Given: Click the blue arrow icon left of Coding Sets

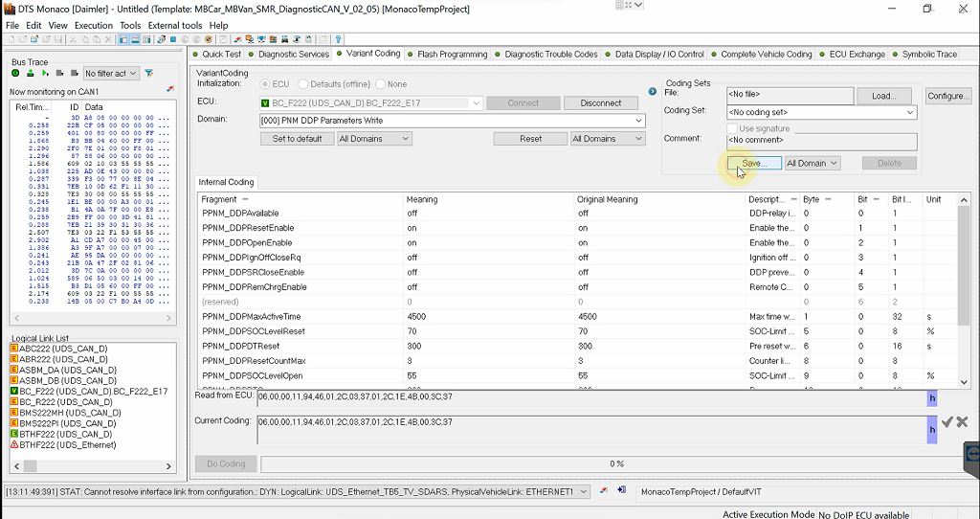Looking at the screenshot, I should [x=653, y=91].
